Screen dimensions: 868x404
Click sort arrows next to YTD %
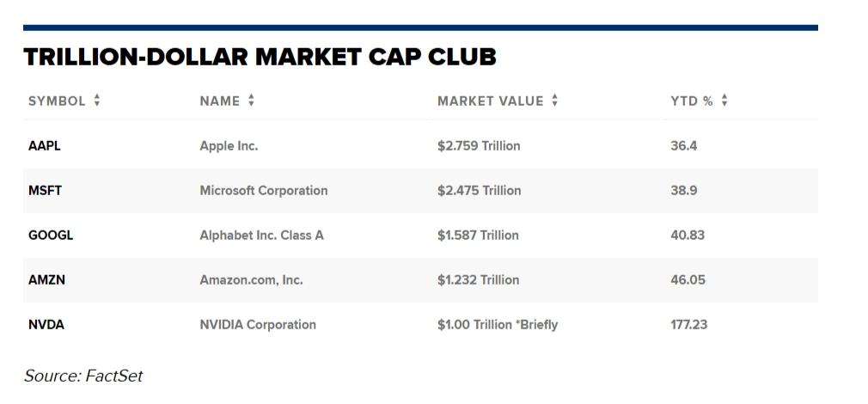tap(724, 101)
